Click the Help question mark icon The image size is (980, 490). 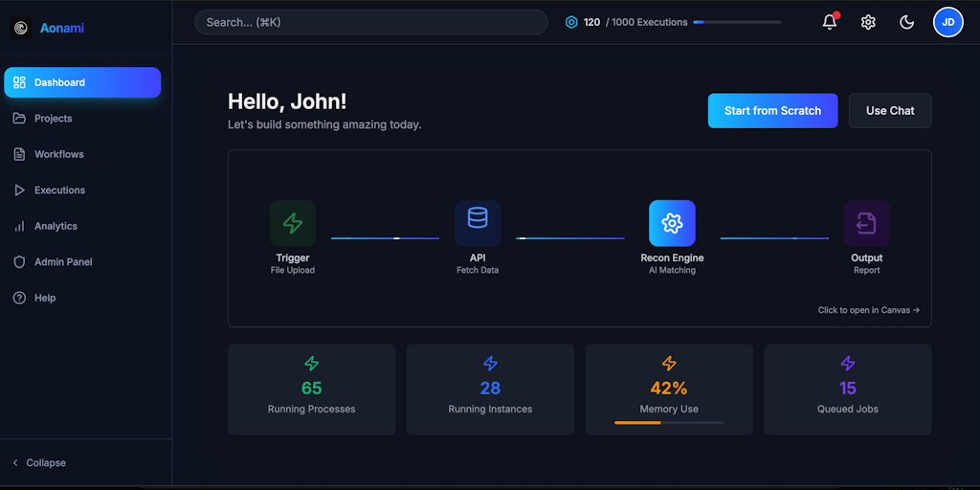pos(19,299)
